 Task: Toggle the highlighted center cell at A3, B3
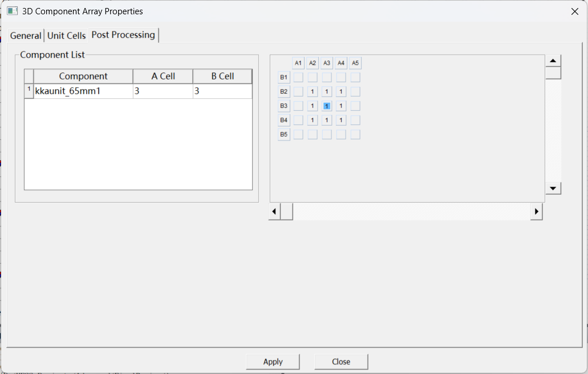[x=327, y=106]
